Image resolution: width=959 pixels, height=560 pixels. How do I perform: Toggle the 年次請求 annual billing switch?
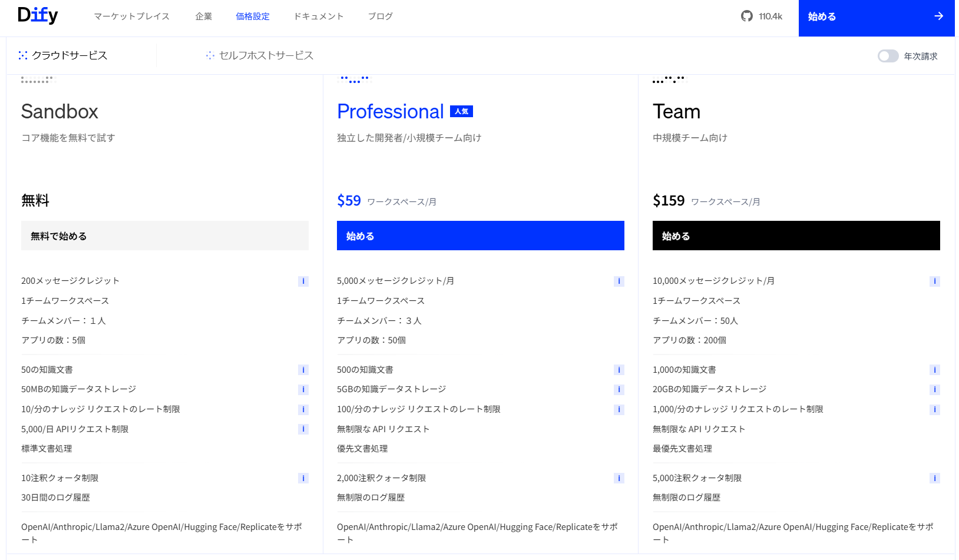pyautogui.click(x=888, y=56)
